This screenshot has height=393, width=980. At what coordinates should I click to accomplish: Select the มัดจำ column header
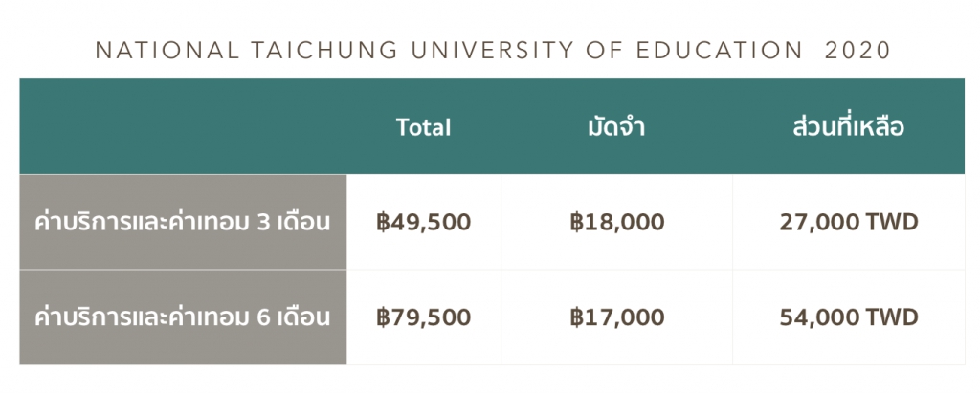616,127
